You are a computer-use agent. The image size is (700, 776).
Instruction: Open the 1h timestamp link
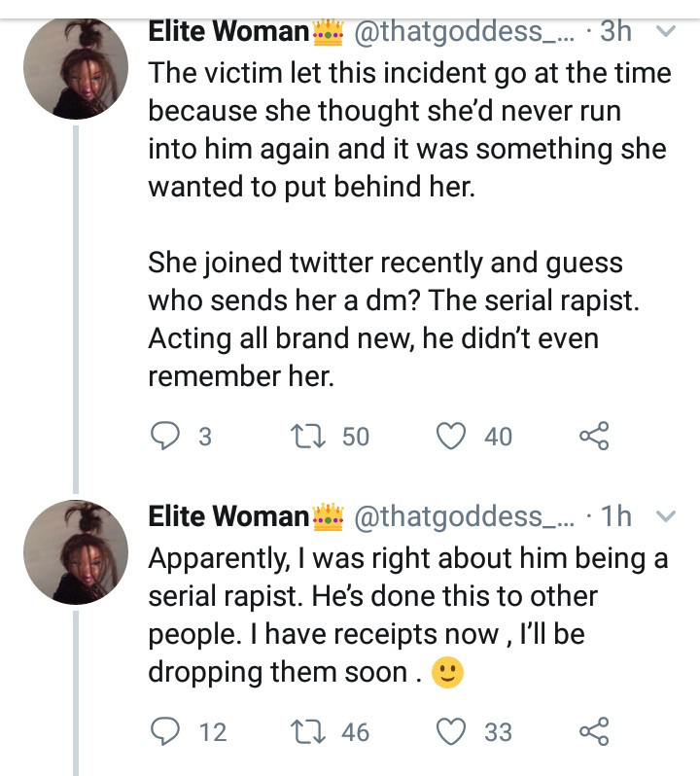coord(615,516)
